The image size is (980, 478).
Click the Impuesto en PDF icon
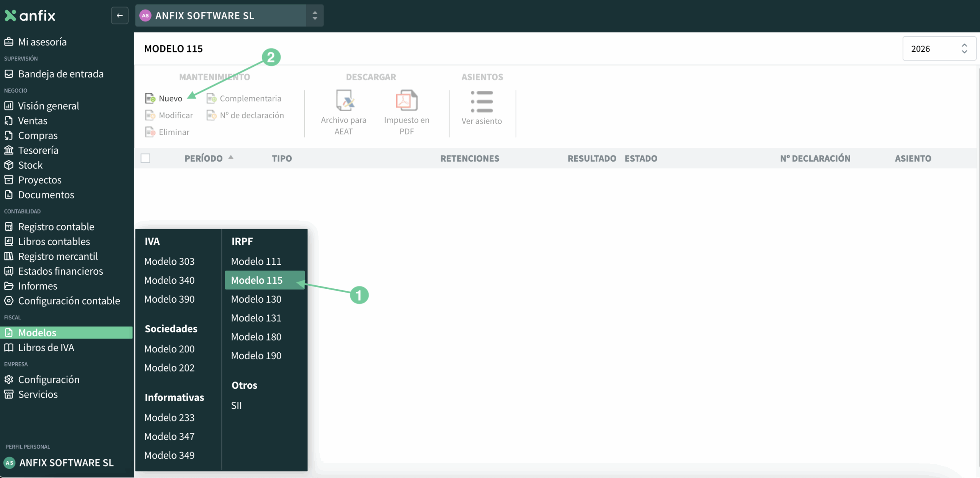point(407,100)
